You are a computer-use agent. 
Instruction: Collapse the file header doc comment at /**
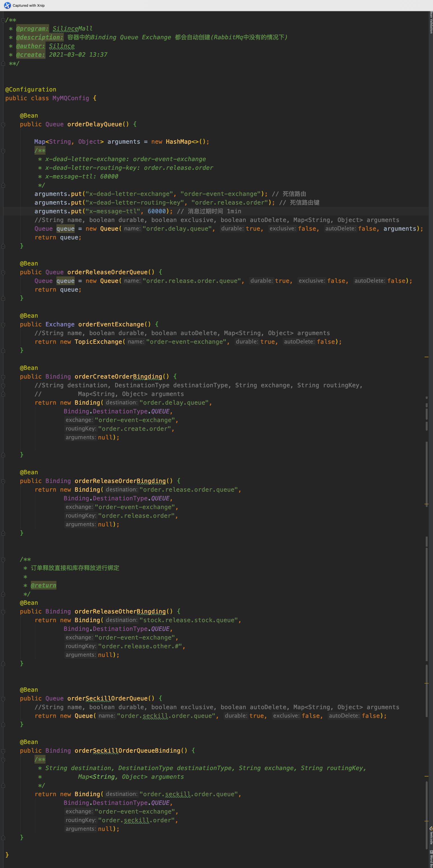coord(3,20)
